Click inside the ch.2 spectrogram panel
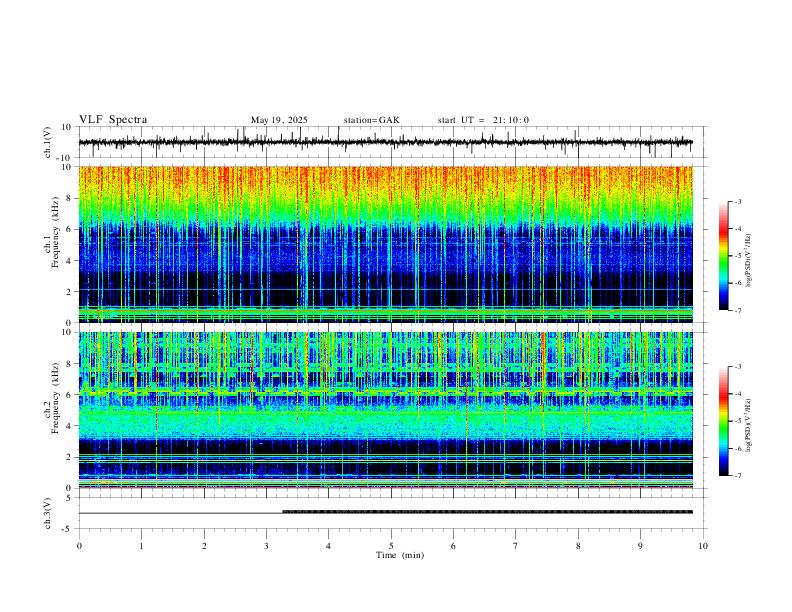Screen dimensions: 792x612 click(x=385, y=410)
